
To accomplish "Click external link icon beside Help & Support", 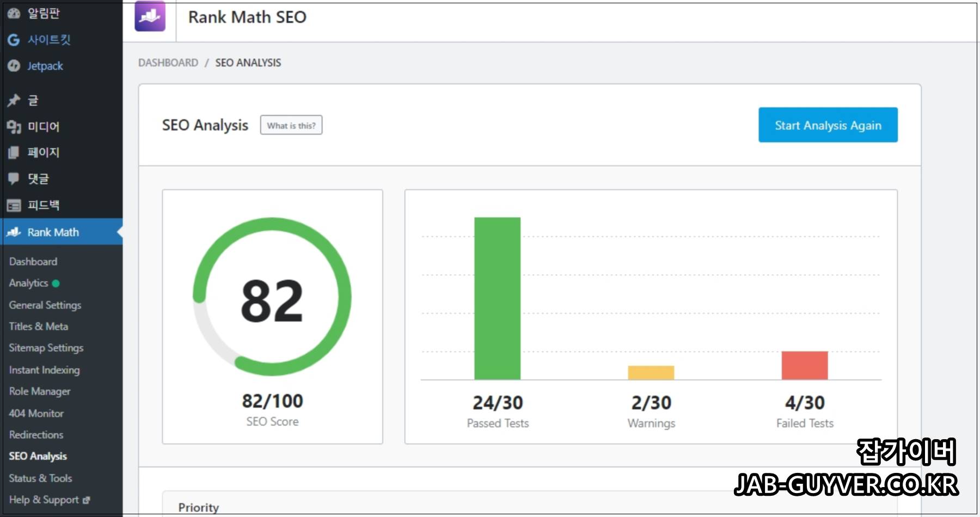I will point(86,500).
